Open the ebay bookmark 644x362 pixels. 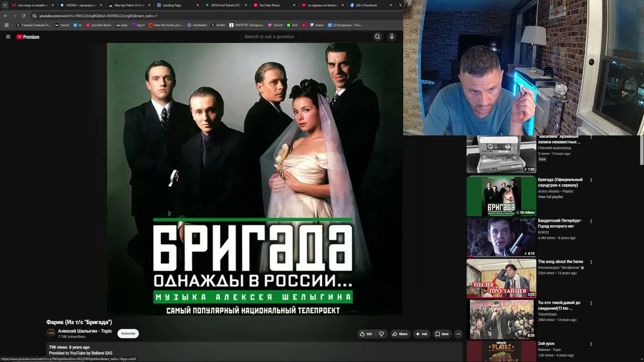pyautogui.click(x=121, y=25)
